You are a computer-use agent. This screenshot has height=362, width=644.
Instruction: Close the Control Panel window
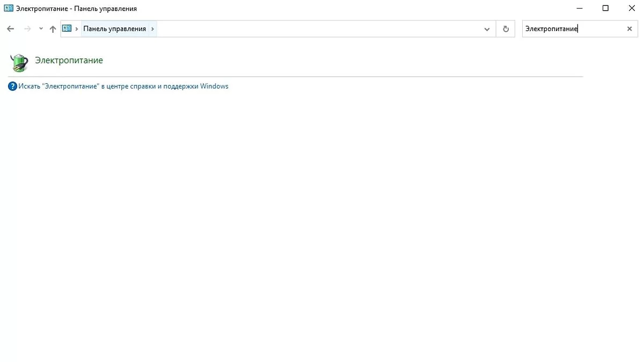pyautogui.click(x=631, y=8)
